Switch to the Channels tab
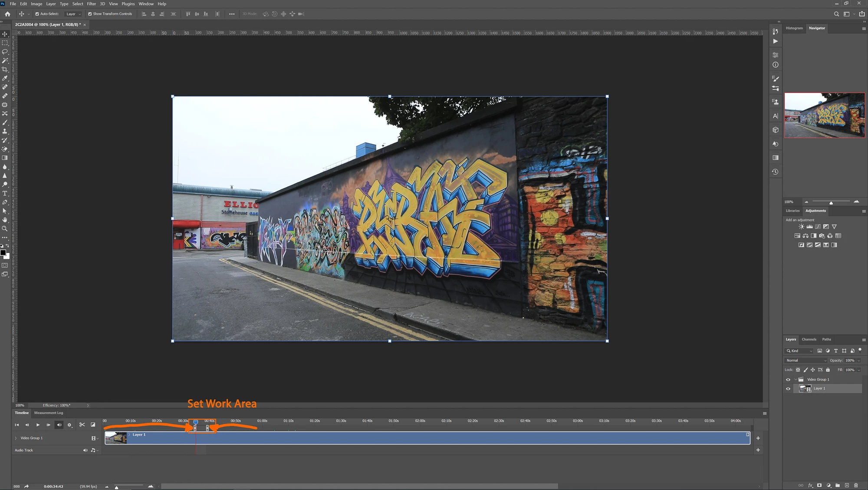The height and width of the screenshot is (490, 868). click(x=809, y=339)
